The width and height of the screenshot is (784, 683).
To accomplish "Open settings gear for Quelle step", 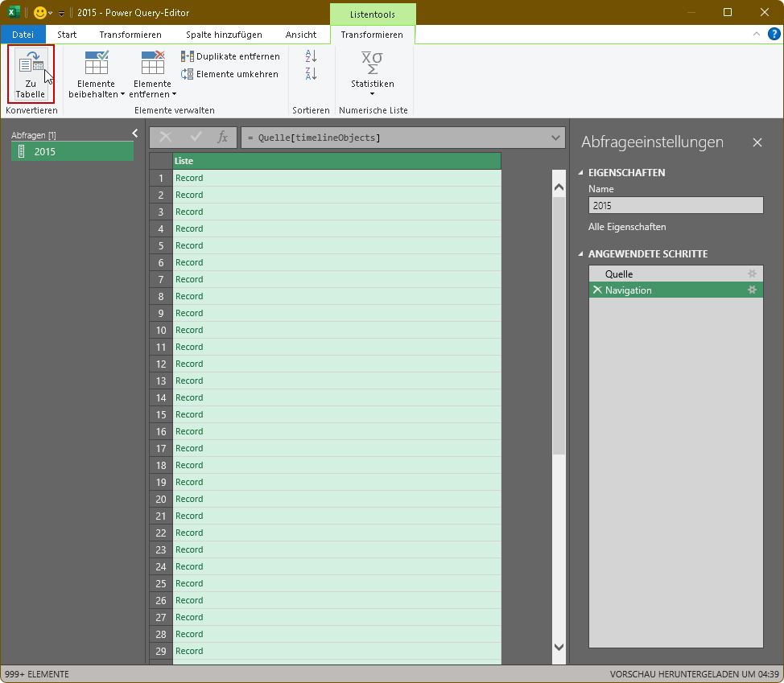I will point(752,274).
